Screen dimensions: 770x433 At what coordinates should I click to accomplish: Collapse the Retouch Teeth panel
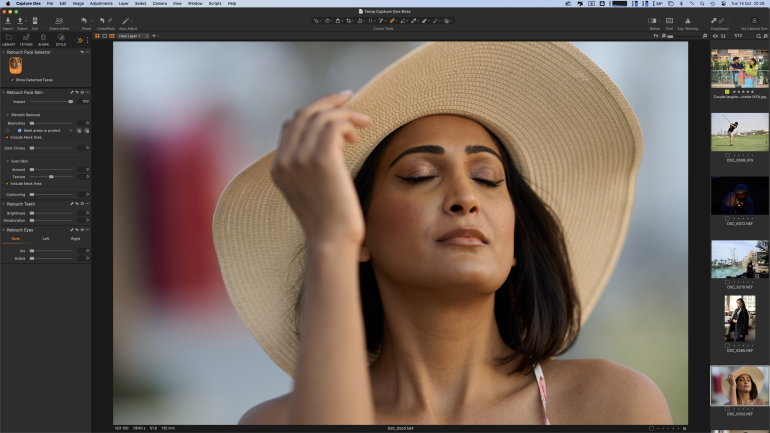3,204
